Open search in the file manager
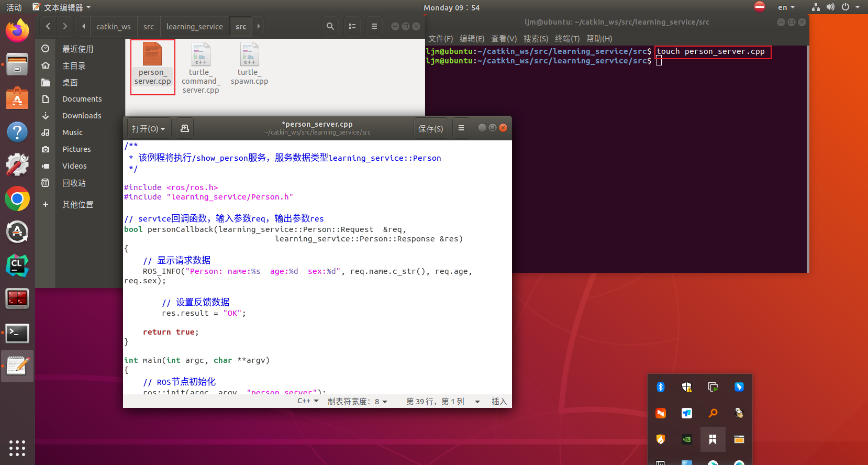 [x=330, y=26]
